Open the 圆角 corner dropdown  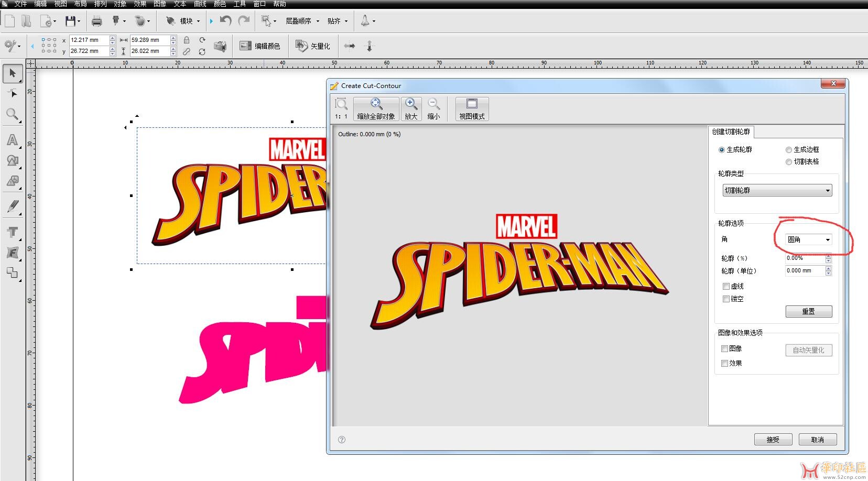pos(809,239)
